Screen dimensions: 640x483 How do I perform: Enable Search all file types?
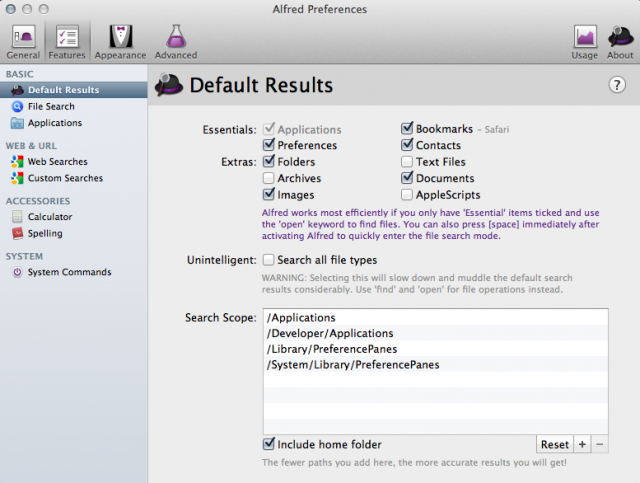[269, 260]
